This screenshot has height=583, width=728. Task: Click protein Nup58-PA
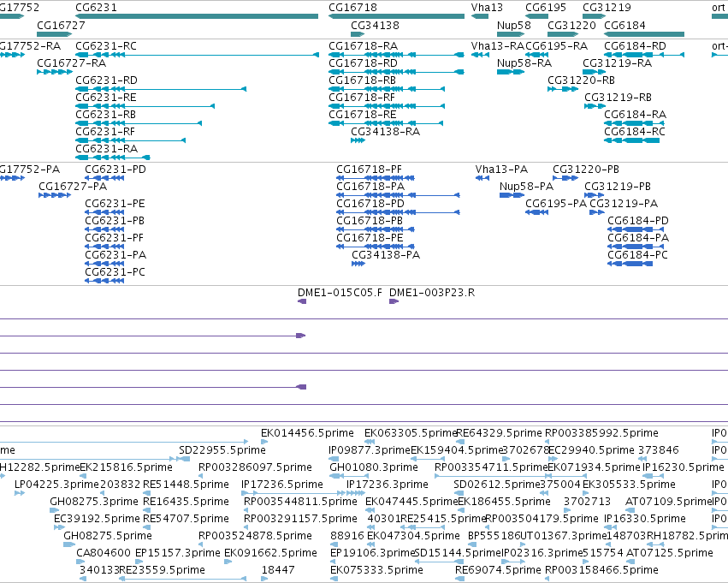coord(512,195)
